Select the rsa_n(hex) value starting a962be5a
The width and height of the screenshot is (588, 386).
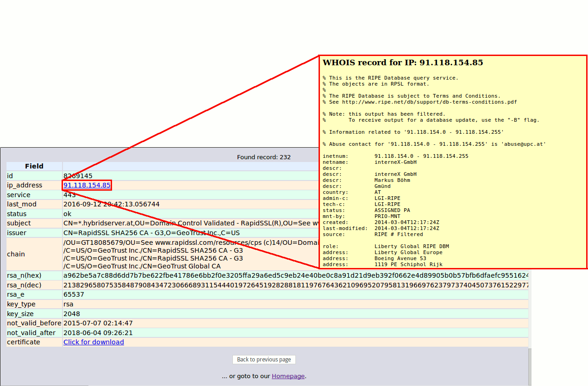coord(295,276)
